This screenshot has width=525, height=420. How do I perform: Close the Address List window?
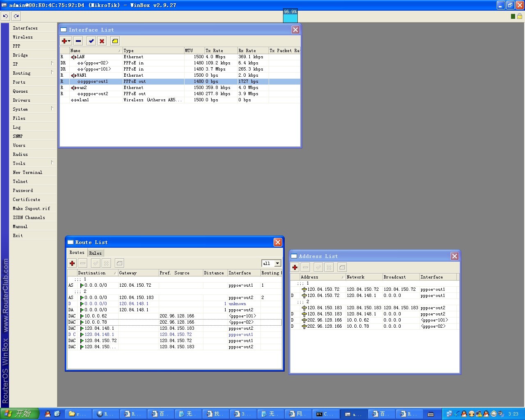454,256
